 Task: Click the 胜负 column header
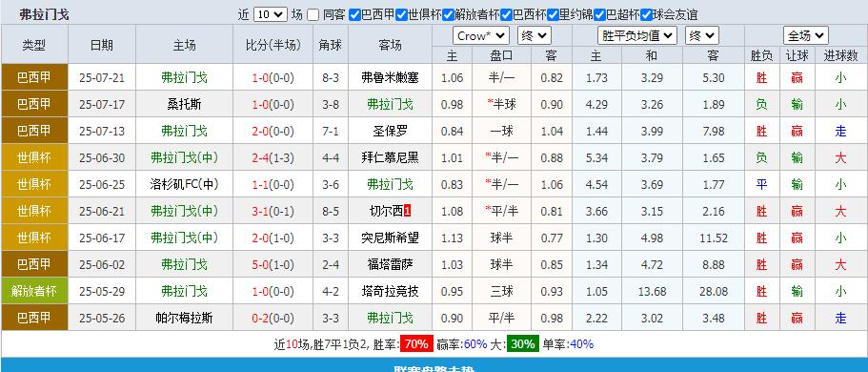[761, 55]
